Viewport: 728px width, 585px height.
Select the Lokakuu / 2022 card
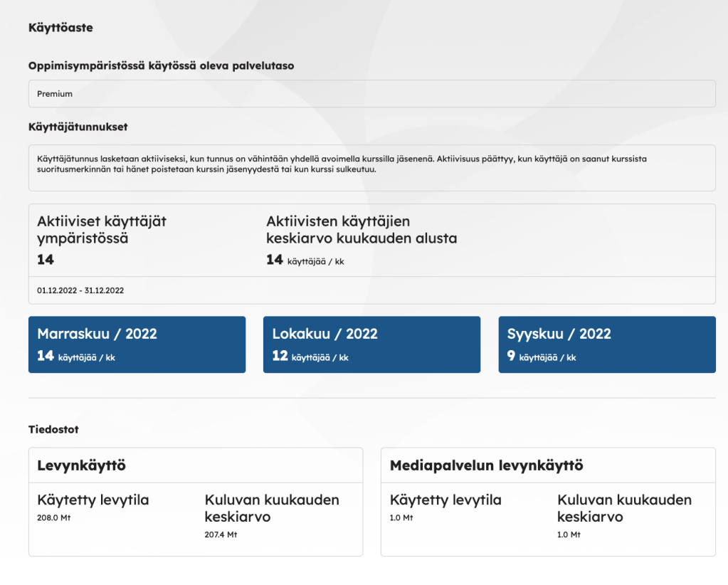pos(371,344)
